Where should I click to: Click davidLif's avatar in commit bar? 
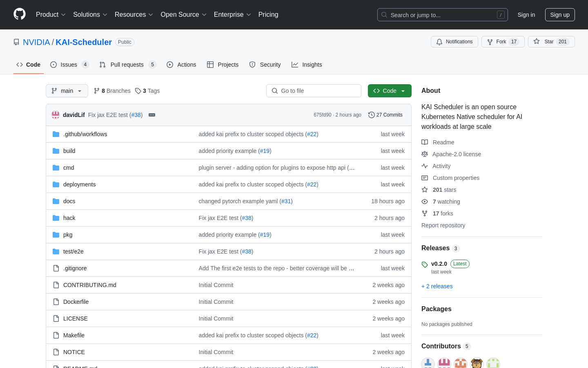click(x=56, y=115)
